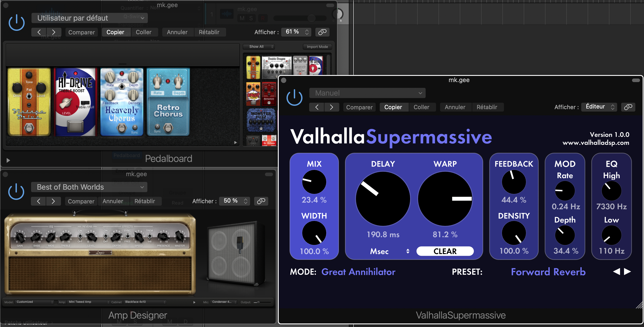Go to next preset in Pedalboard window
The width and height of the screenshot is (644, 327).
[x=54, y=32]
